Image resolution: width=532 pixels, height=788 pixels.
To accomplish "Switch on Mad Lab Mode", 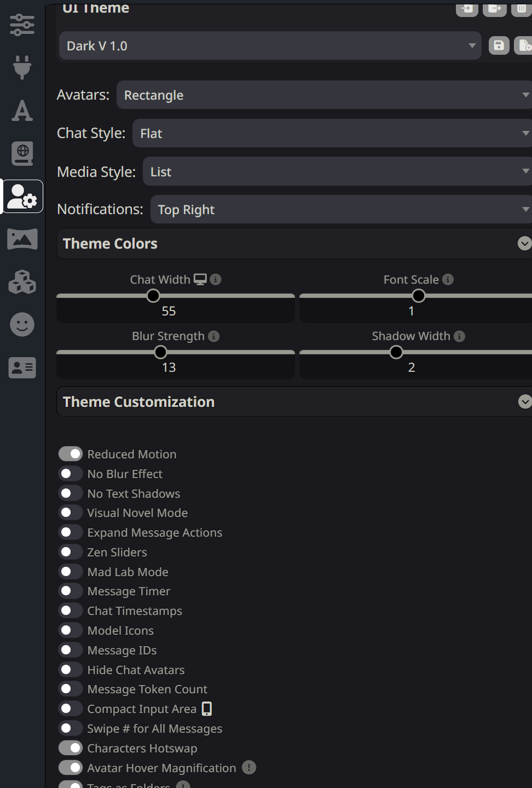I will [x=71, y=572].
